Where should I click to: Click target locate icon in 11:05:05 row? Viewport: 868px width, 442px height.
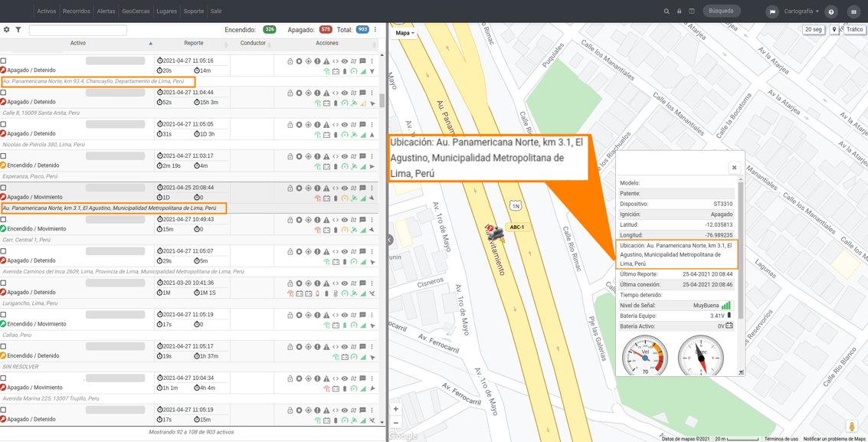tap(308, 124)
